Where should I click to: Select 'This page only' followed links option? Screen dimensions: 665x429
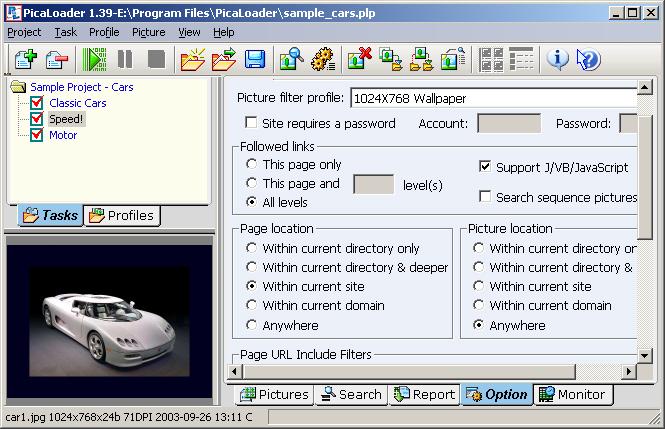coord(251,165)
